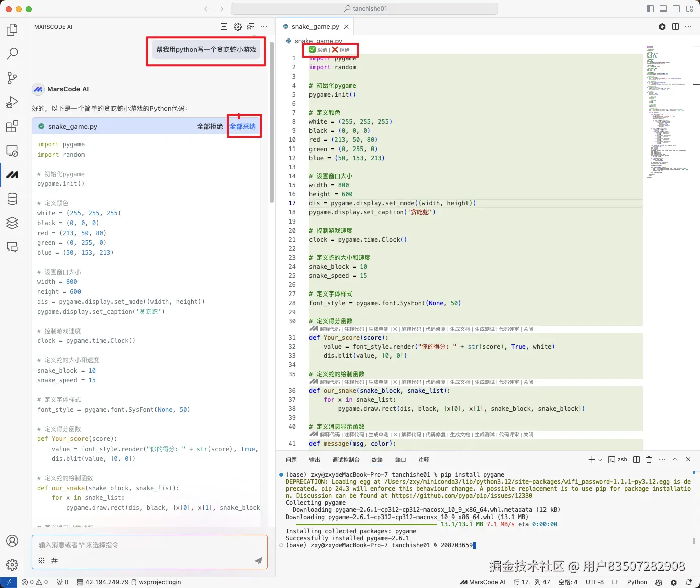Click MarsCode icon in editor title bar
This screenshot has height=588, width=700.
coord(662,27)
